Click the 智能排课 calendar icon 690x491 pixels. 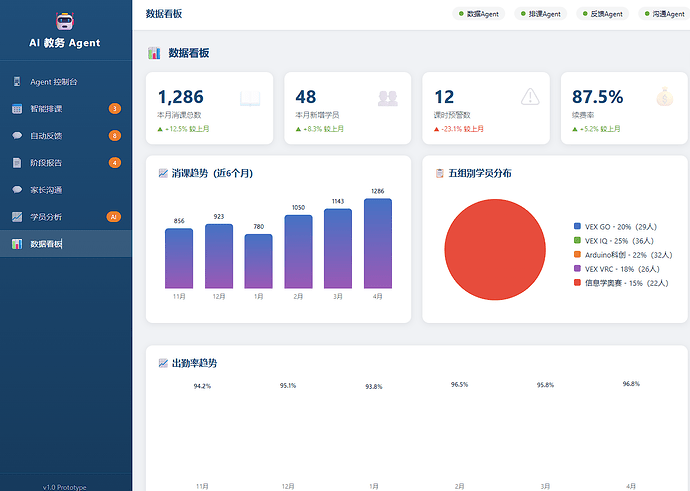pos(17,109)
